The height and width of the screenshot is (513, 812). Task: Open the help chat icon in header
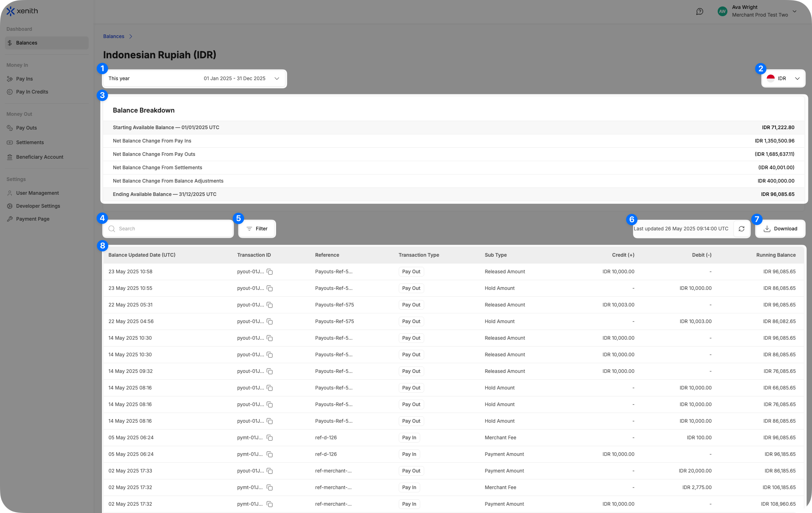[699, 11]
